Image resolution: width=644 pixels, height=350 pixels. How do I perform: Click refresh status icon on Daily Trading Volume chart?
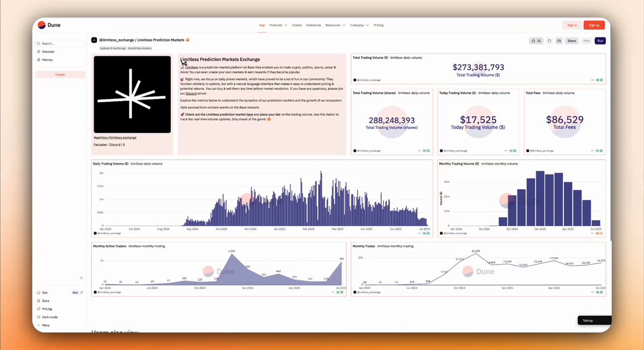pyautogui.click(x=426, y=233)
